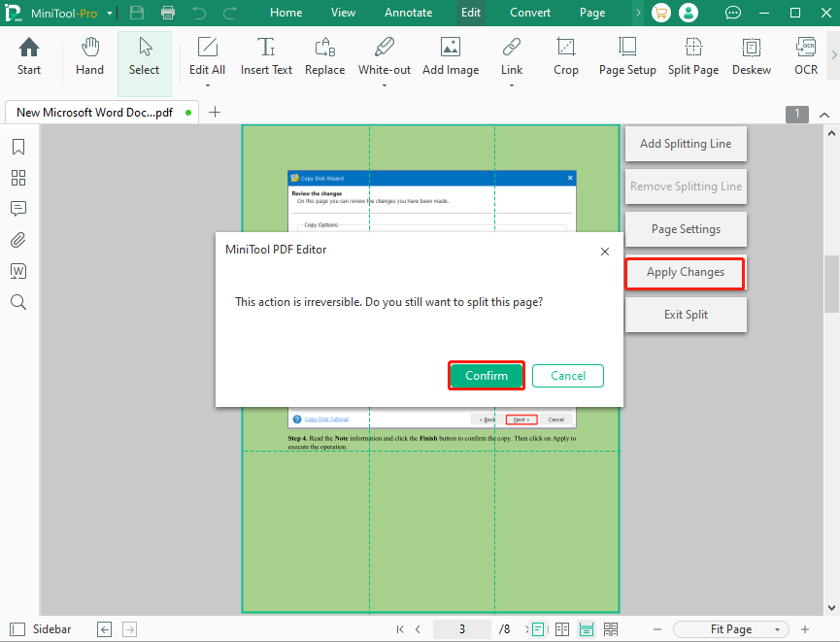Select the New Microsoft Word Doc tab

tap(102, 113)
